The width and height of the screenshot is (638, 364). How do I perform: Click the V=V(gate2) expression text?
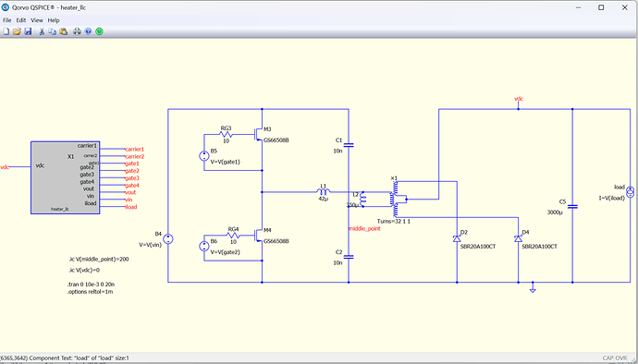pyautogui.click(x=225, y=252)
